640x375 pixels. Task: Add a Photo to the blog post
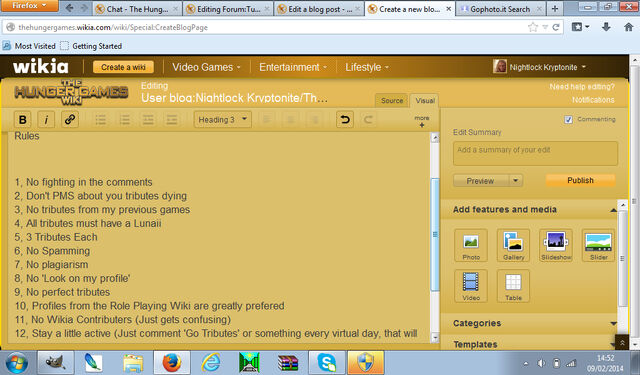click(471, 245)
